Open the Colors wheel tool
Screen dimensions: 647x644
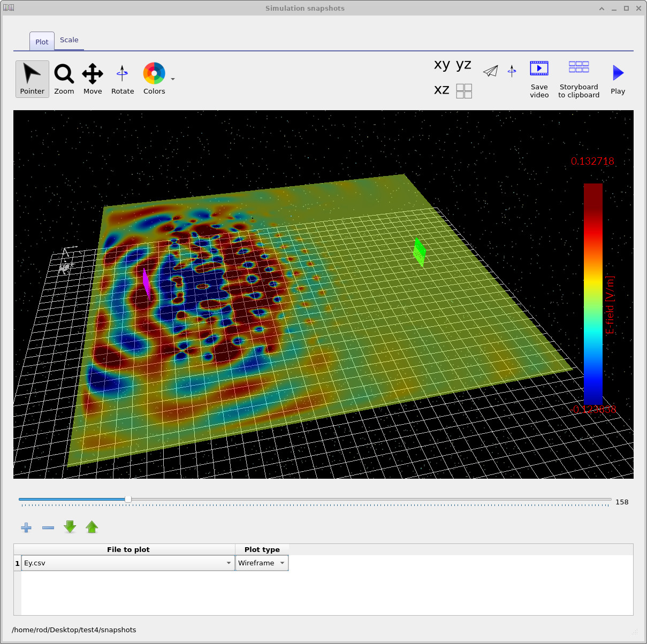point(154,79)
